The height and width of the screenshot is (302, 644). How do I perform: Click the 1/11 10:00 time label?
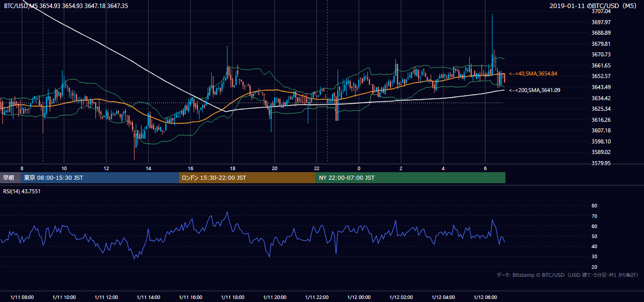[64, 297]
